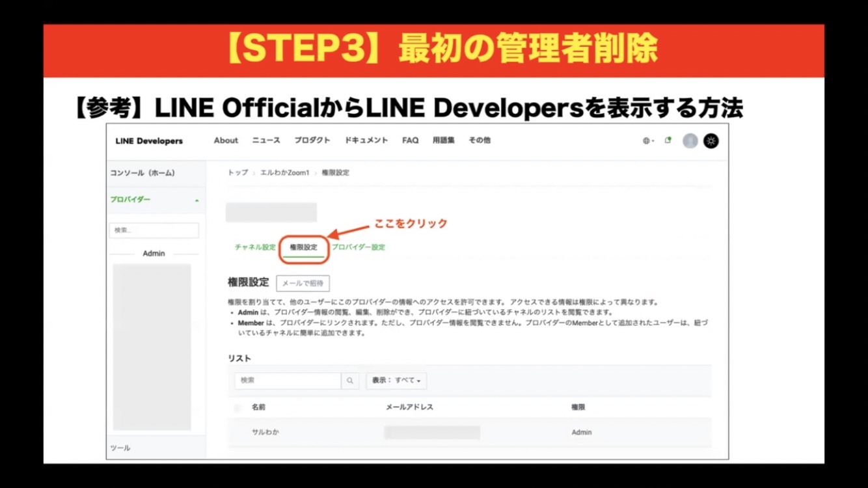Viewport: 868px width, 488px height.
Task: Click the 権限設定 breadcrumb text
Action: tap(336, 173)
